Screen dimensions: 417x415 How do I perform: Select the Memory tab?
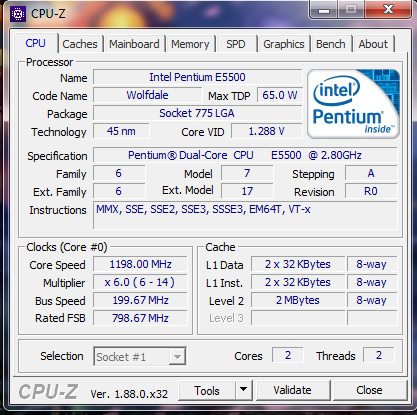190,44
